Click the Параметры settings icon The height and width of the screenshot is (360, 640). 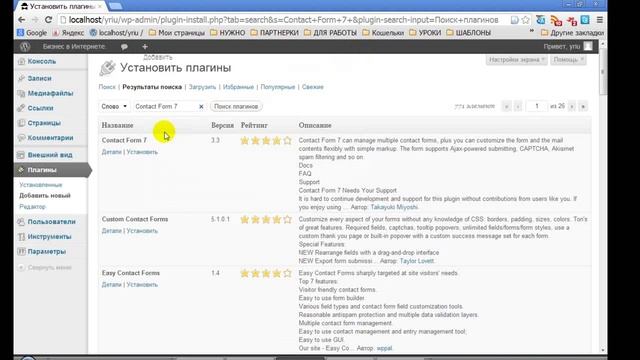click(21, 251)
